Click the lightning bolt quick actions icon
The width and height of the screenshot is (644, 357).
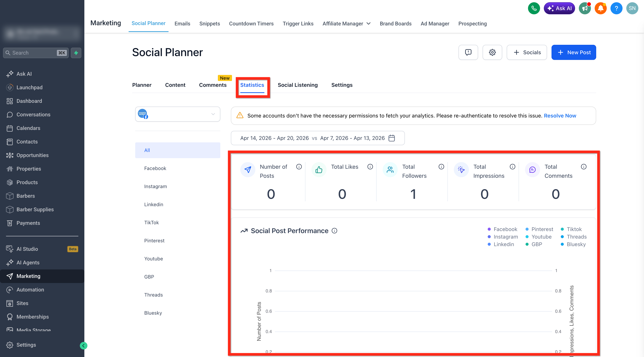(76, 53)
